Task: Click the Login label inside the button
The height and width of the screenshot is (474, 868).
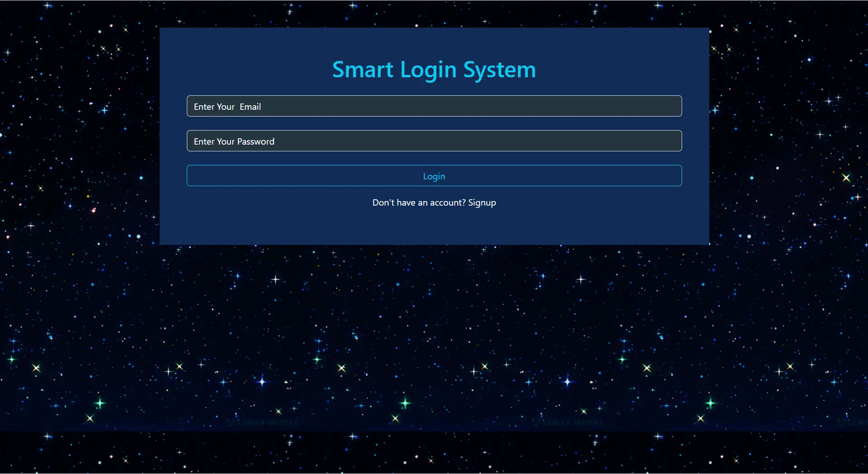Action: pyautogui.click(x=434, y=176)
